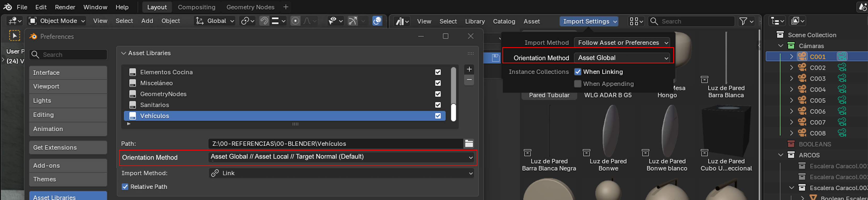Viewport: 868px width, 200px height.
Task: Disable the Relative Path checkbox
Action: point(125,187)
